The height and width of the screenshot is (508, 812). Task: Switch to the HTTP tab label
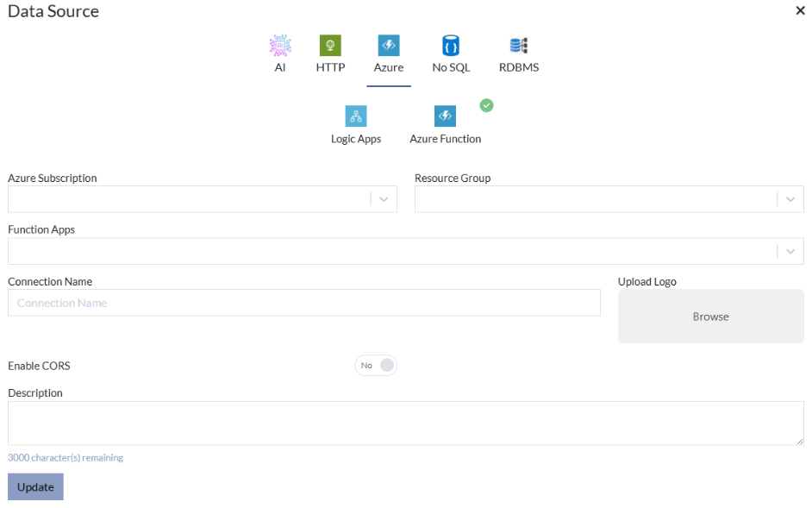tap(330, 67)
